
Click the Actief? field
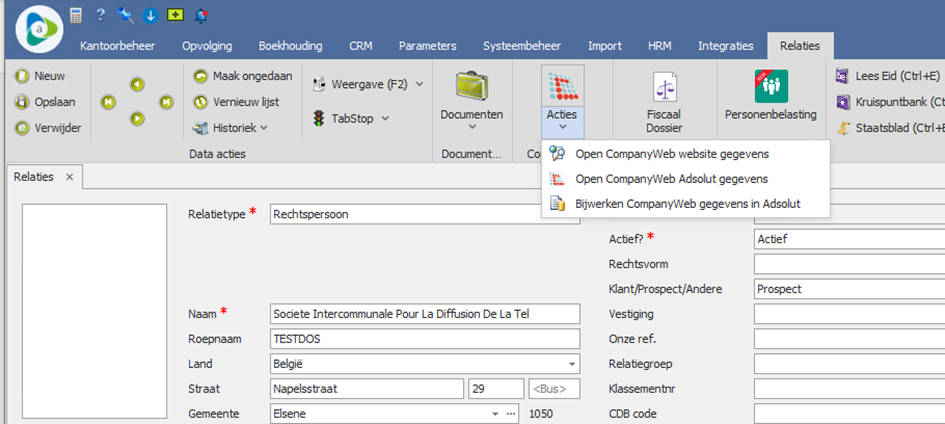click(849, 239)
